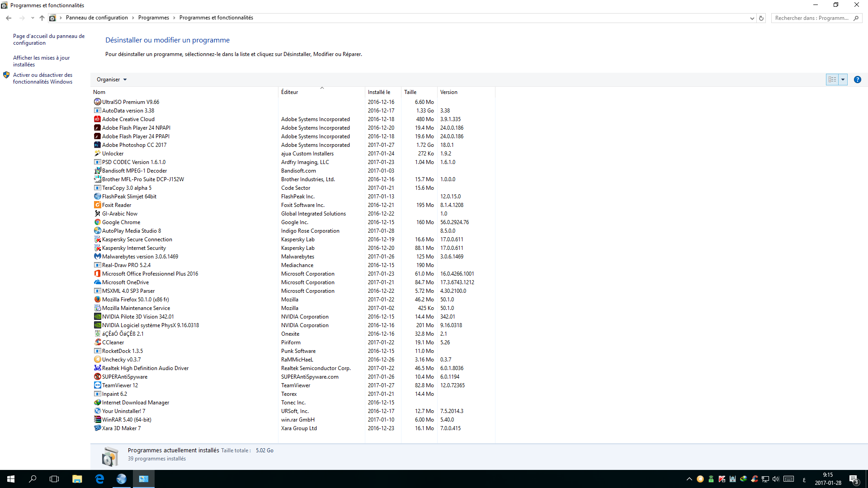Show hidden system tray icons
Screen dimensions: 868x488
(689, 479)
